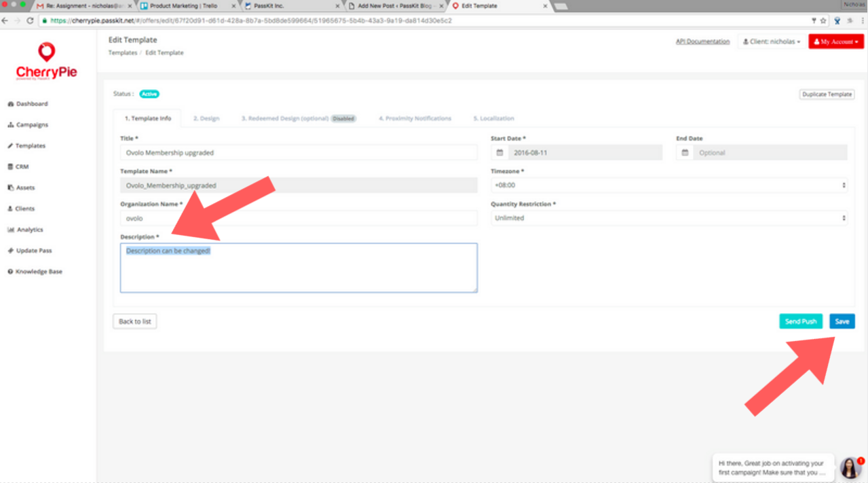This screenshot has height=483, width=868.
Task: Click the Nicholas profile button in Chrome
Action: (854, 4)
